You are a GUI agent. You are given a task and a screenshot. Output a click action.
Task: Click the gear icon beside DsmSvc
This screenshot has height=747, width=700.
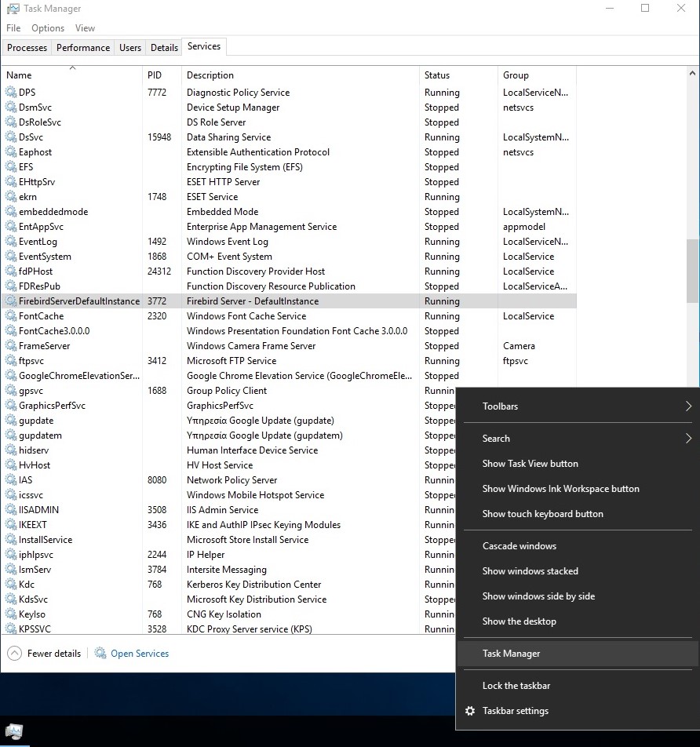[10, 107]
